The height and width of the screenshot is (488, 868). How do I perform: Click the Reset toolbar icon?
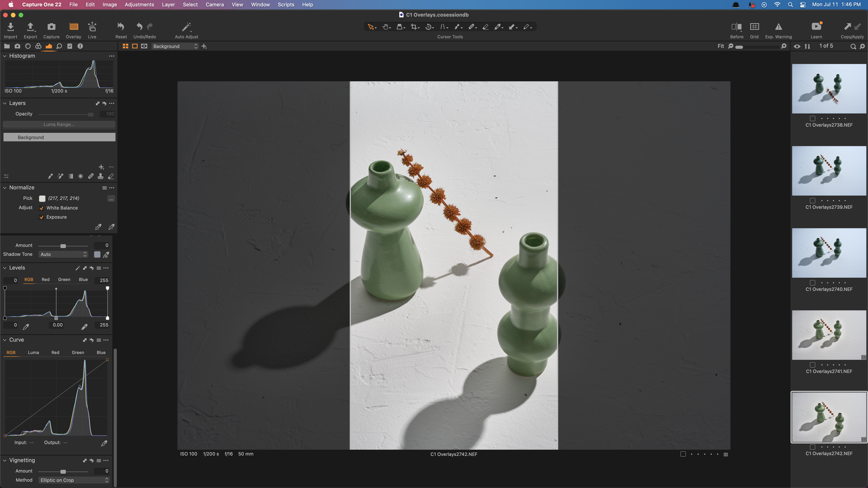coord(121,27)
